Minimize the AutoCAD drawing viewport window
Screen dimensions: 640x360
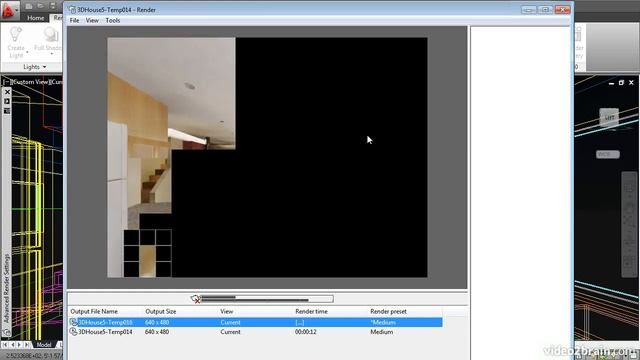611,83
